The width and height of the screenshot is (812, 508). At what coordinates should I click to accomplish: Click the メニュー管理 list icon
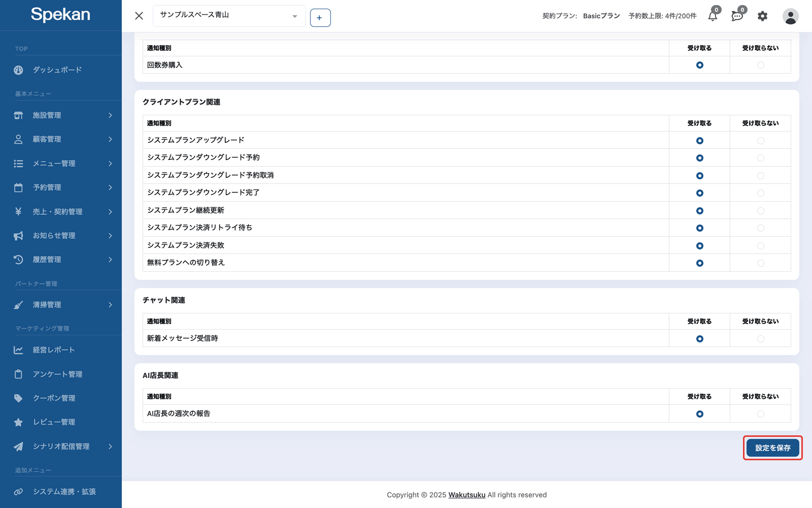pos(18,164)
